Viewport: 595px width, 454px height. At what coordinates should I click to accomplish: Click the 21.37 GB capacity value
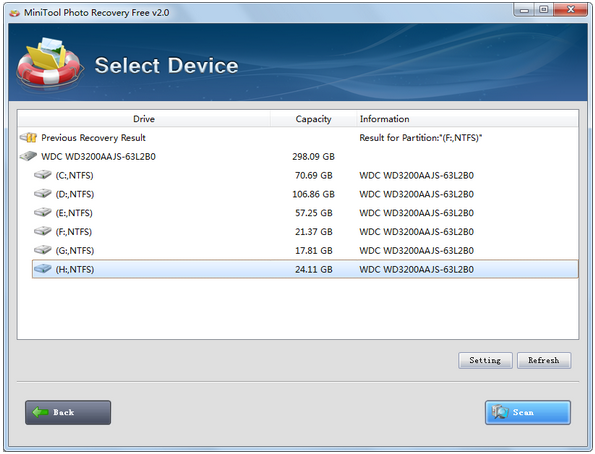coord(314,232)
